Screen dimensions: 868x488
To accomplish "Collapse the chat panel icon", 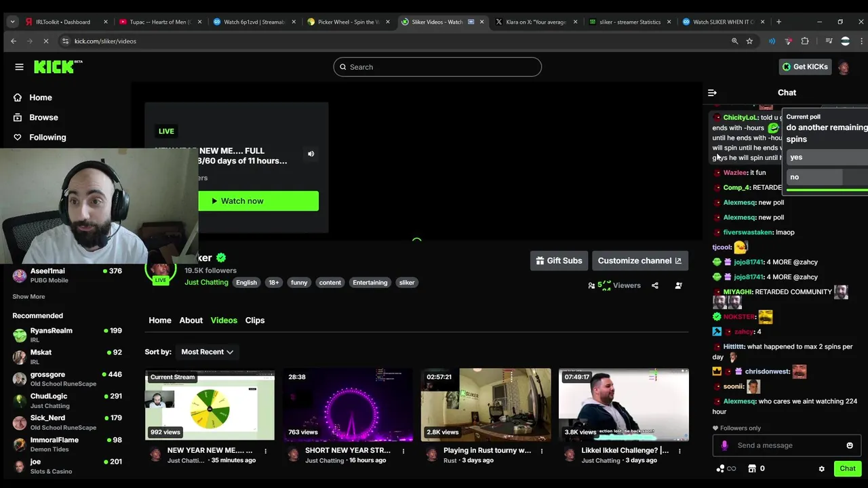I will click(712, 93).
